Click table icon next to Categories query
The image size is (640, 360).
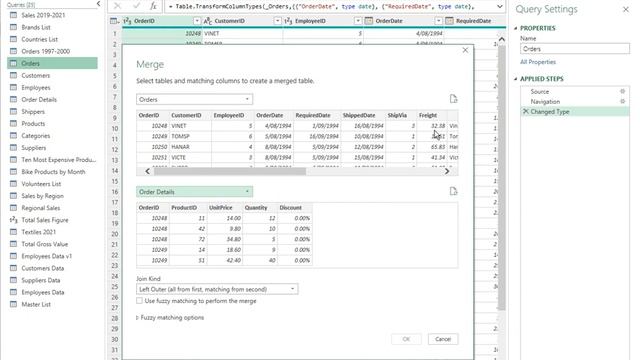[13, 136]
